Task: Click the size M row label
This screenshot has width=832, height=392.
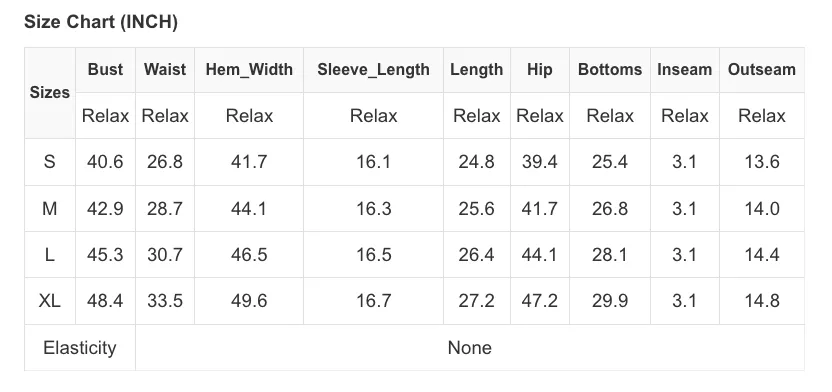Action: click(50, 208)
